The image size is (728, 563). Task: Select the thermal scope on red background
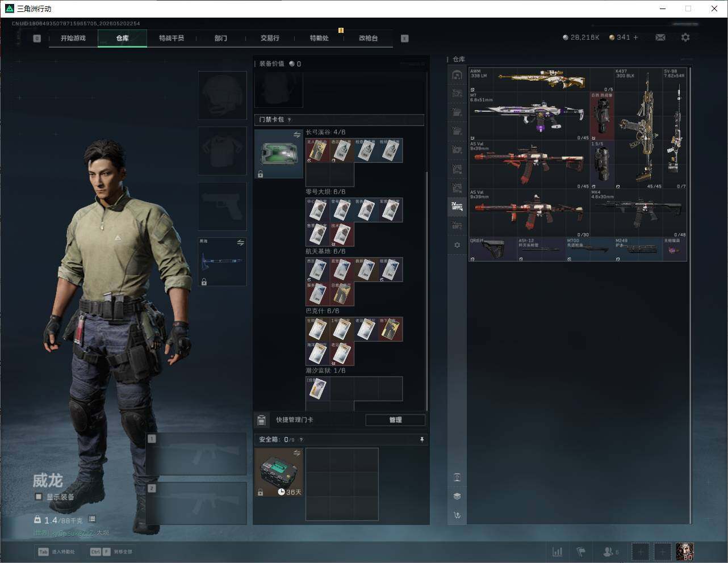click(x=602, y=116)
